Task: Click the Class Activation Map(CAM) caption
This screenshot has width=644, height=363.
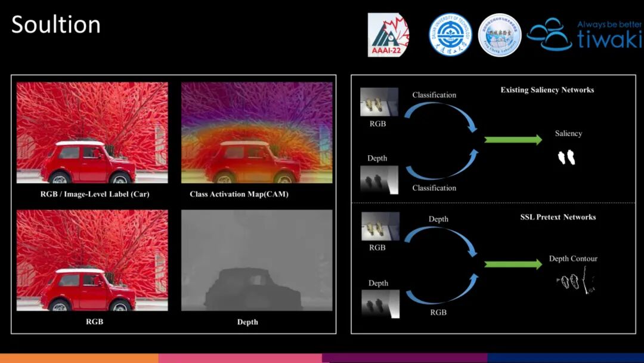Action: [x=239, y=194]
